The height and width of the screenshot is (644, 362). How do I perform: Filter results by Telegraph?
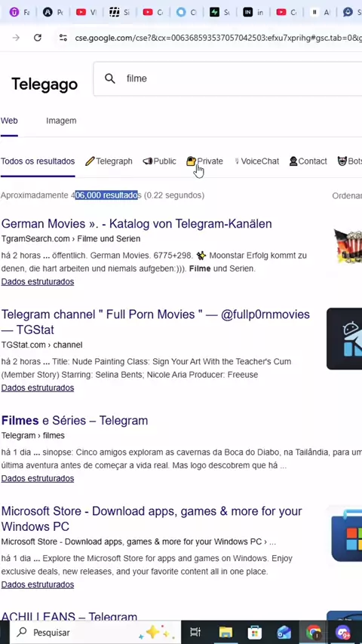(109, 161)
